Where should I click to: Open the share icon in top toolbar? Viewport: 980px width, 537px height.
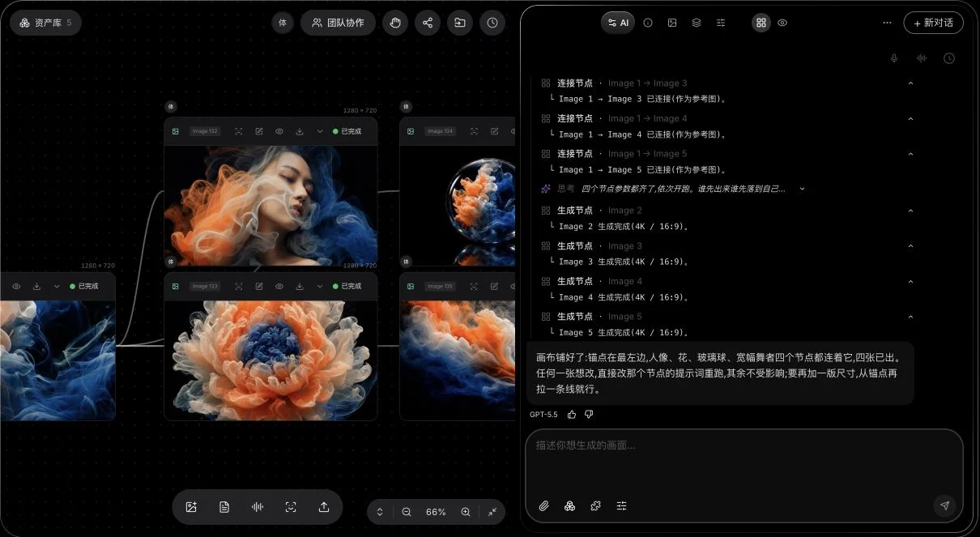(x=428, y=23)
